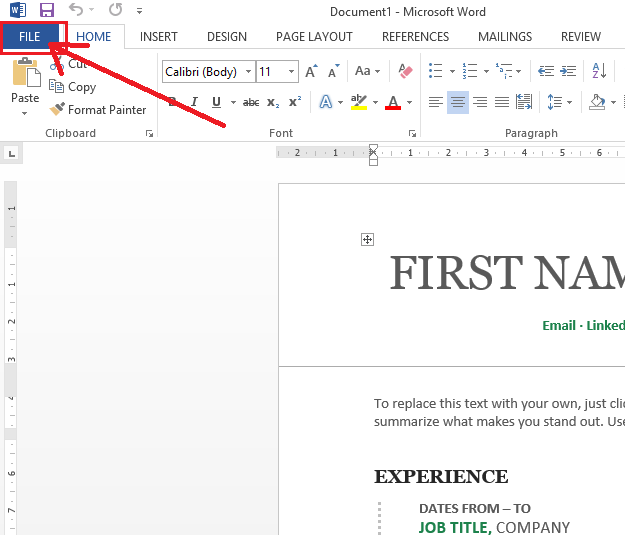The width and height of the screenshot is (625, 535).
Task: Open the MAILINGS tab
Action: pyautogui.click(x=505, y=37)
